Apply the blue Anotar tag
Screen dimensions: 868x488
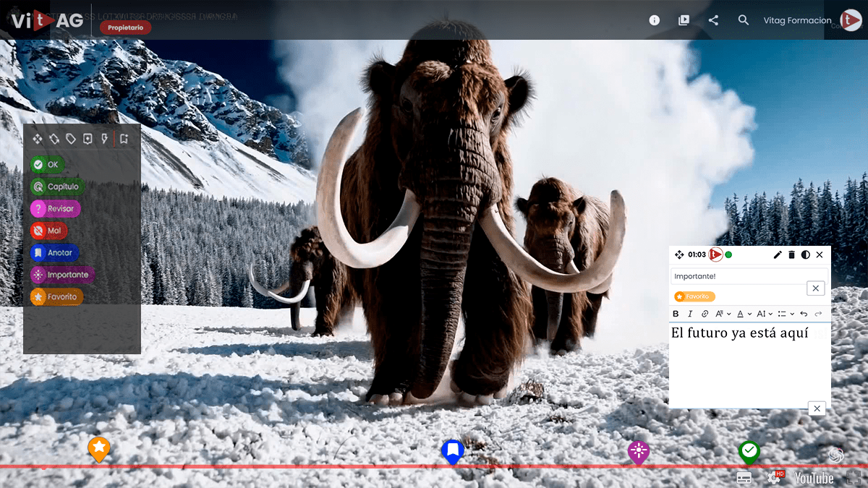[54, 253]
